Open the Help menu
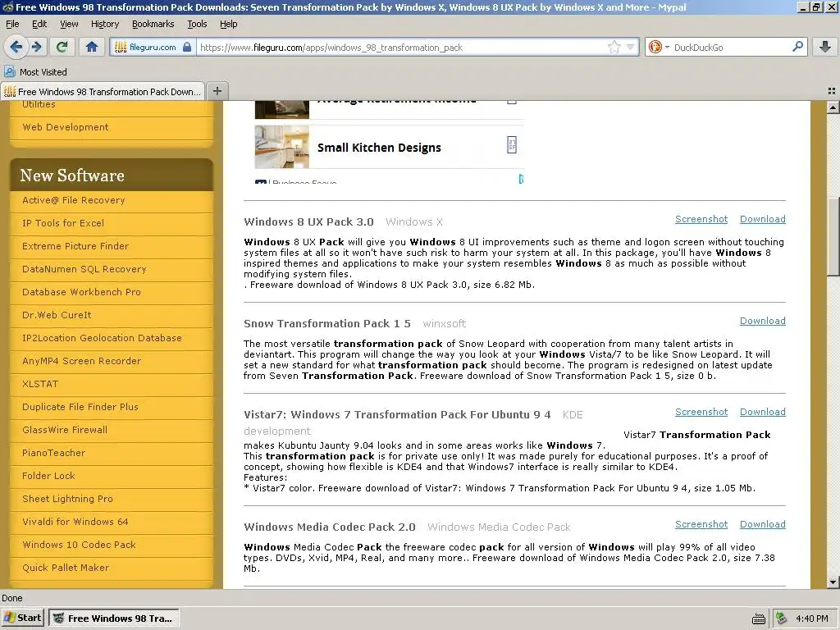 pos(229,24)
